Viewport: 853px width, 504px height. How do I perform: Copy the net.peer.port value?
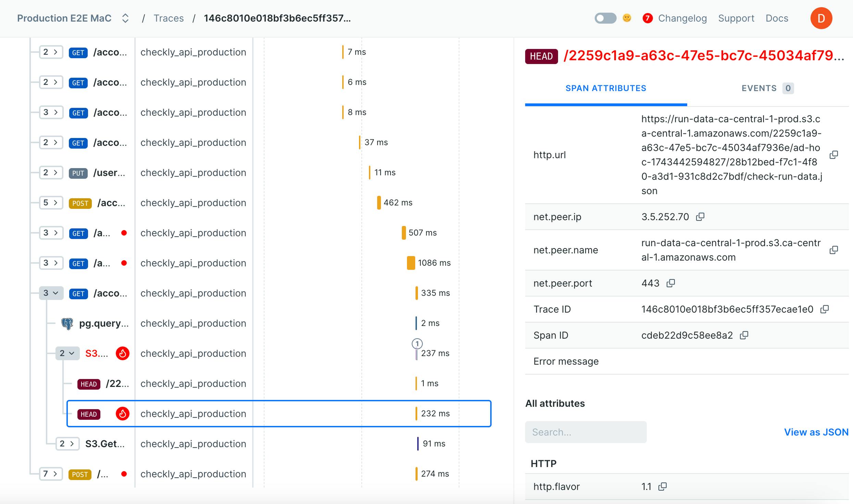point(671,283)
